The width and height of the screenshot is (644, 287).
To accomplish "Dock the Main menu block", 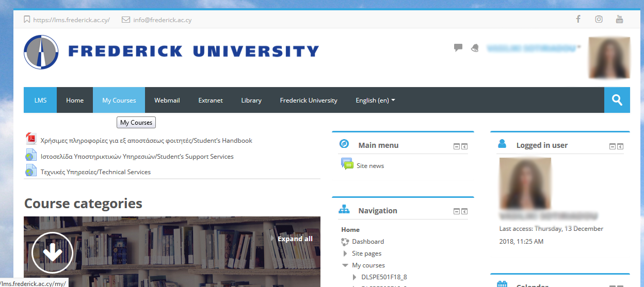I will click(x=464, y=146).
